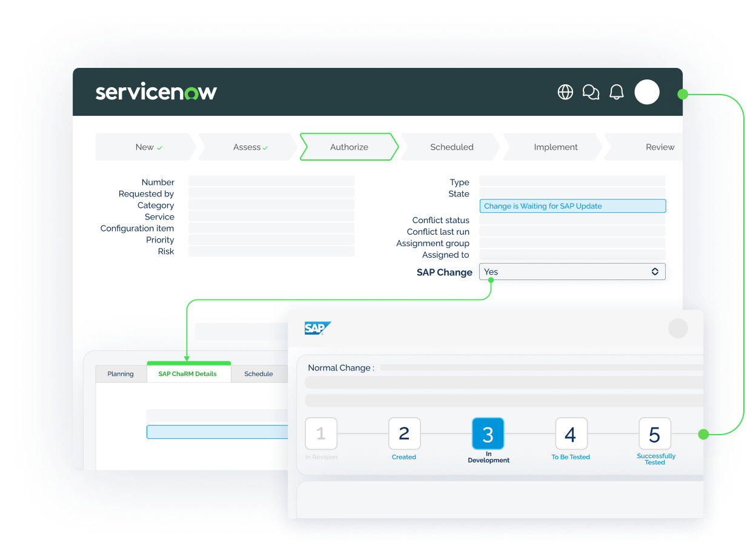Select the Authorize workflow stage

(x=349, y=147)
